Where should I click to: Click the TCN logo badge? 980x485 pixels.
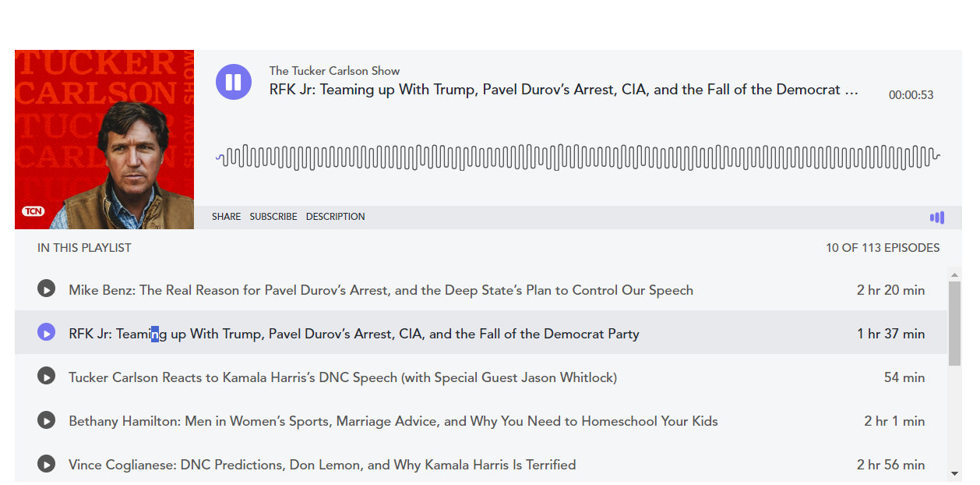(x=33, y=211)
